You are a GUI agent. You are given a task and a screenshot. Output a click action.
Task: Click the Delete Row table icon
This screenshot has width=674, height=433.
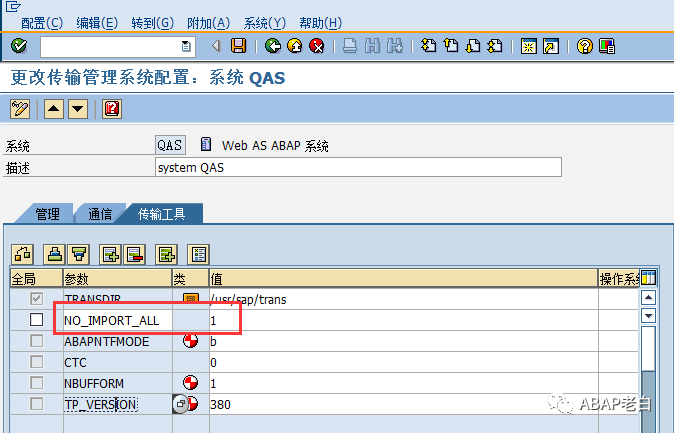135,254
